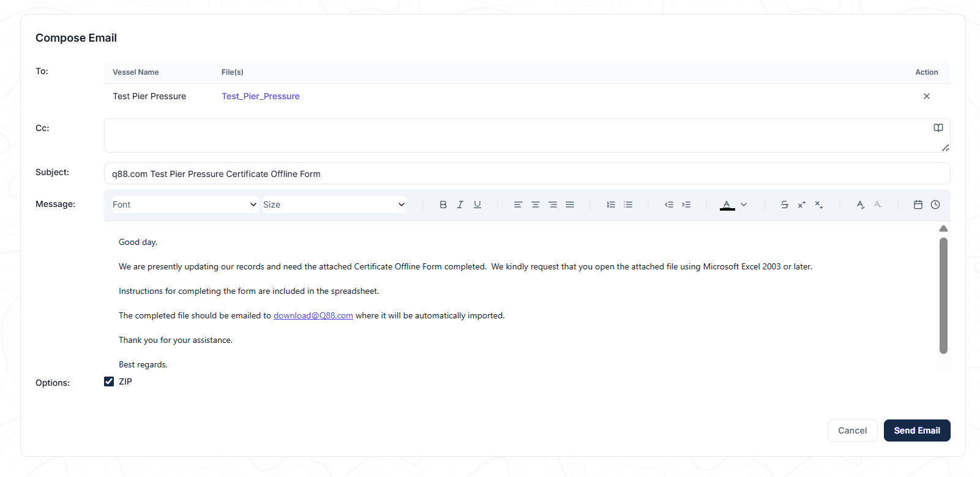Apply font color A button
This screenshot has width=980, height=477.
coord(727,205)
